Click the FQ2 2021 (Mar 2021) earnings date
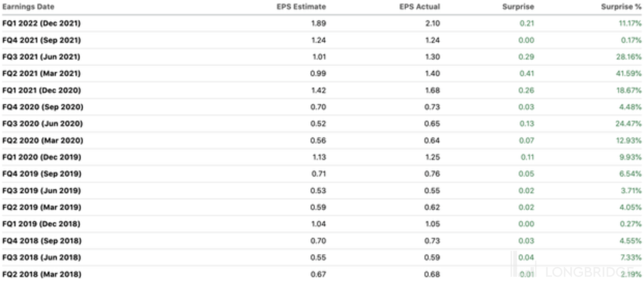Screen dimensions: 644x287 point(41,74)
